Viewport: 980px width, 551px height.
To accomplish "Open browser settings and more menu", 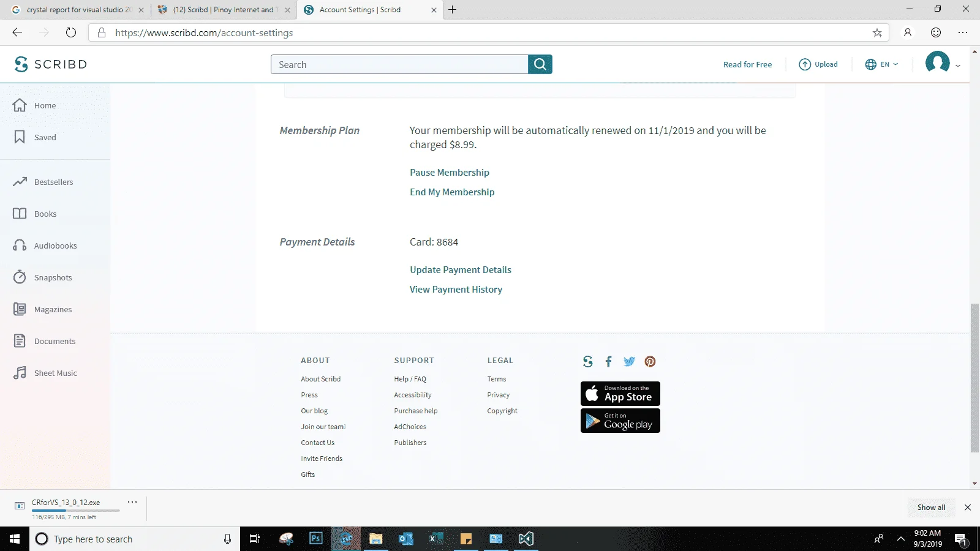I will 963,32.
